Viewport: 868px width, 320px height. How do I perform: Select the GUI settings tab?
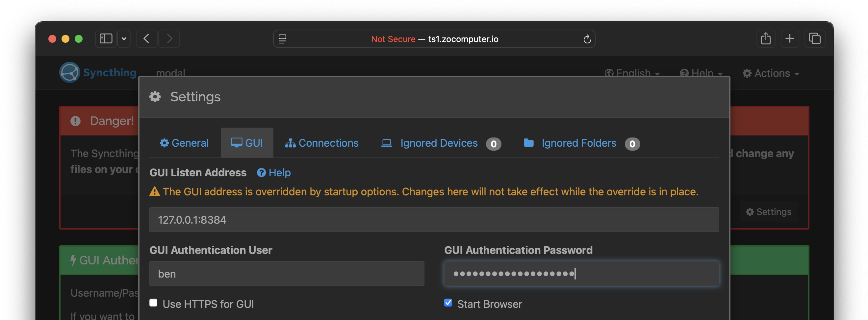[247, 143]
